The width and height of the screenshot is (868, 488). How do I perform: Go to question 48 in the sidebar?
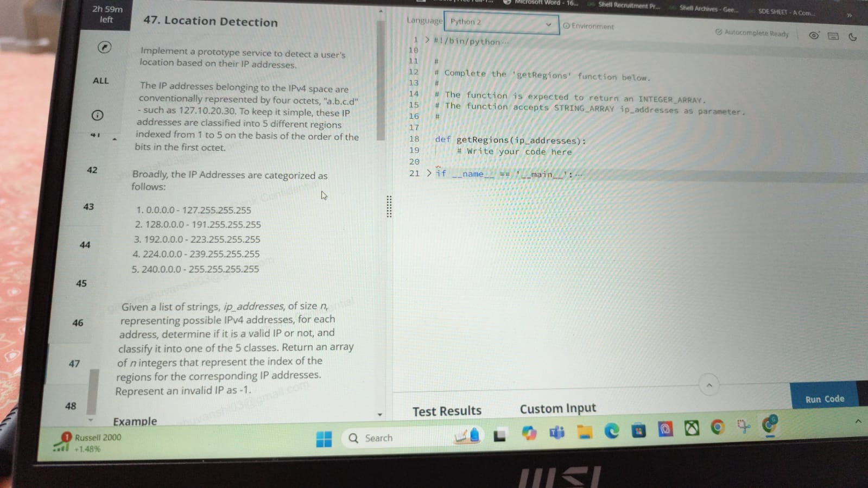(71, 406)
